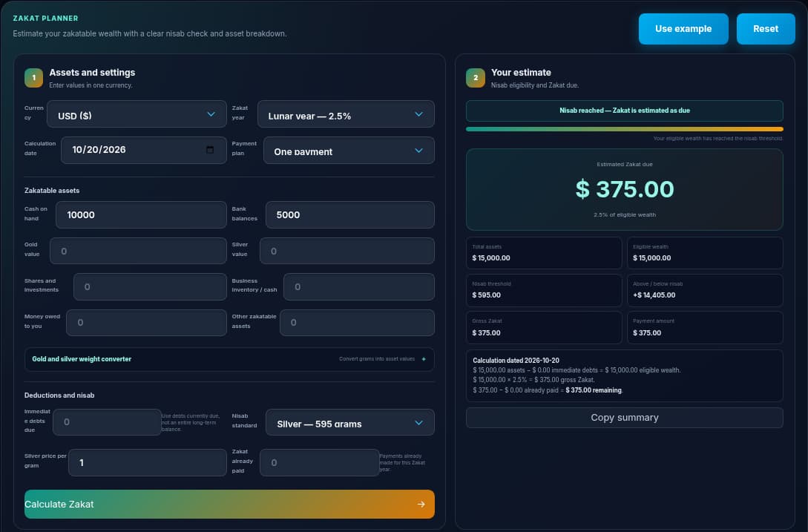The width and height of the screenshot is (808, 532).
Task: Focus the Shares and investments field
Action: 150,286
